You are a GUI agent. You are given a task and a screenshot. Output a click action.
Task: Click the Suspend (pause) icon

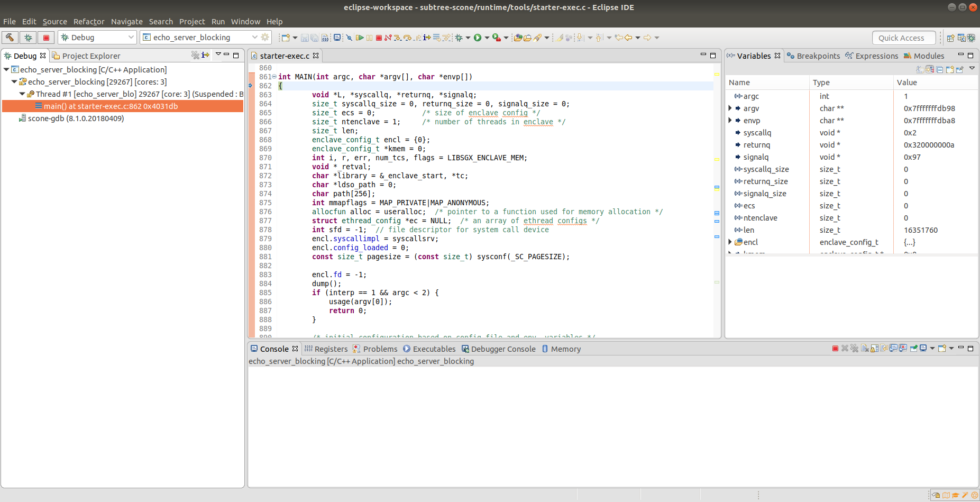370,37
